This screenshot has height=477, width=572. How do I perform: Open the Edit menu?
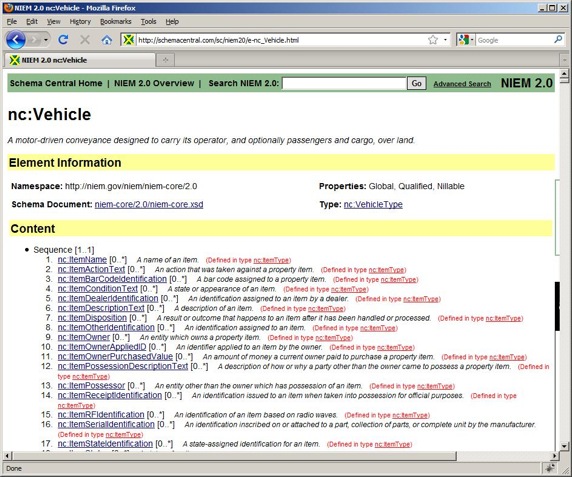click(x=32, y=22)
